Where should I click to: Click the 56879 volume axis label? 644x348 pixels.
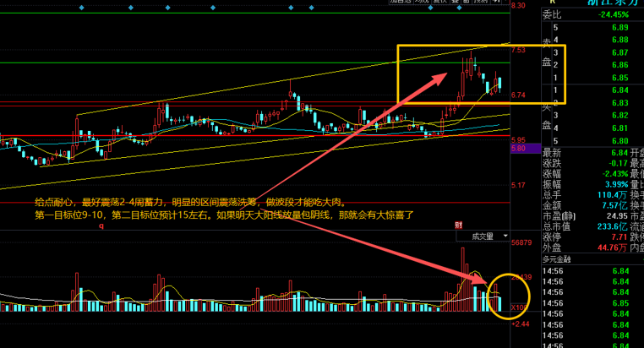(521, 242)
